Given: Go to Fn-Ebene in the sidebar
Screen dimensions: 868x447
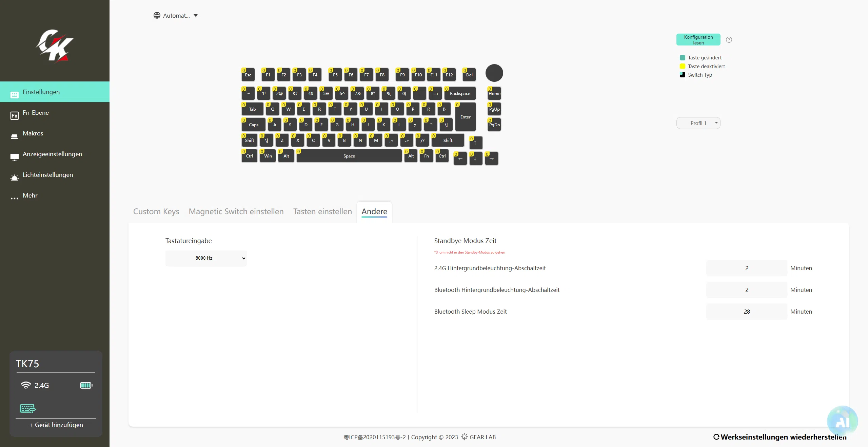Looking at the screenshot, I should (x=36, y=113).
